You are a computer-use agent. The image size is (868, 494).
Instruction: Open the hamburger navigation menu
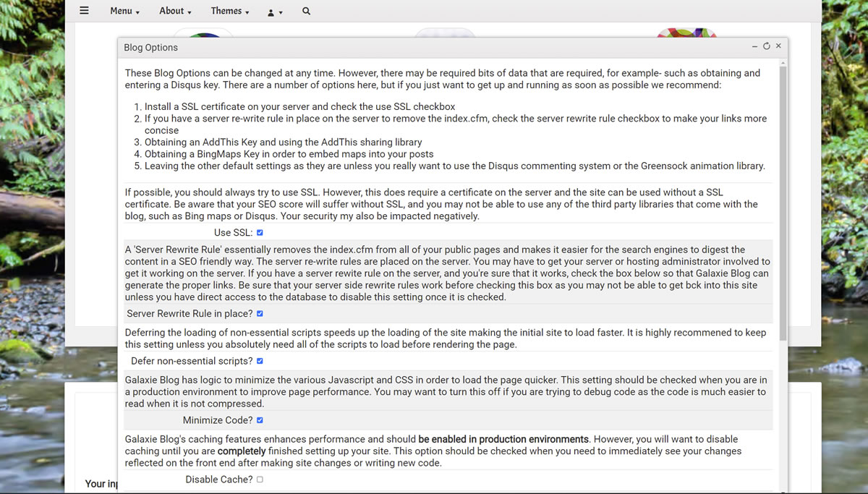tap(84, 11)
